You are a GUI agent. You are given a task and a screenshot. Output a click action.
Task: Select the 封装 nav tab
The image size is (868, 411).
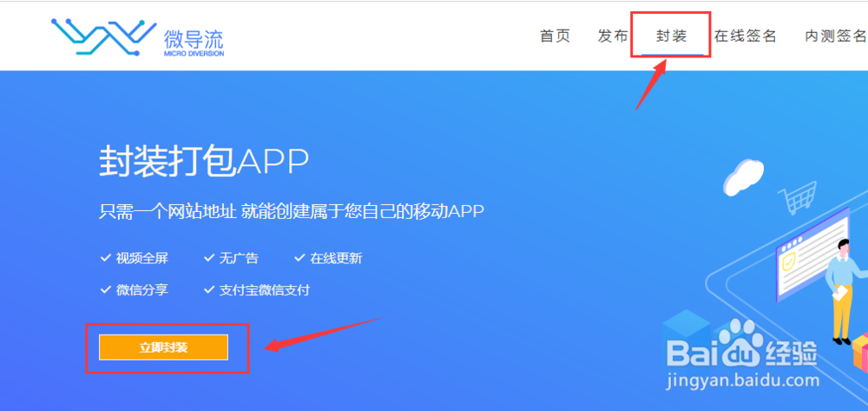672,36
